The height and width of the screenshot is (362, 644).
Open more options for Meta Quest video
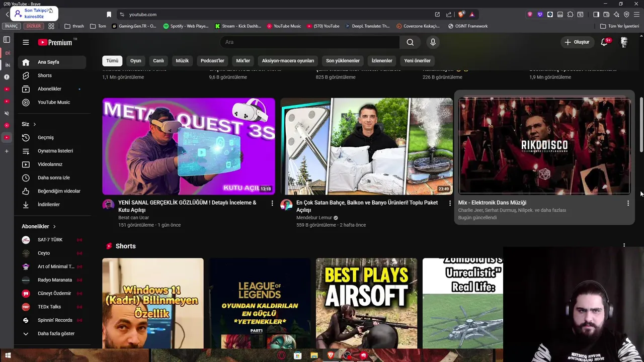pyautogui.click(x=272, y=203)
